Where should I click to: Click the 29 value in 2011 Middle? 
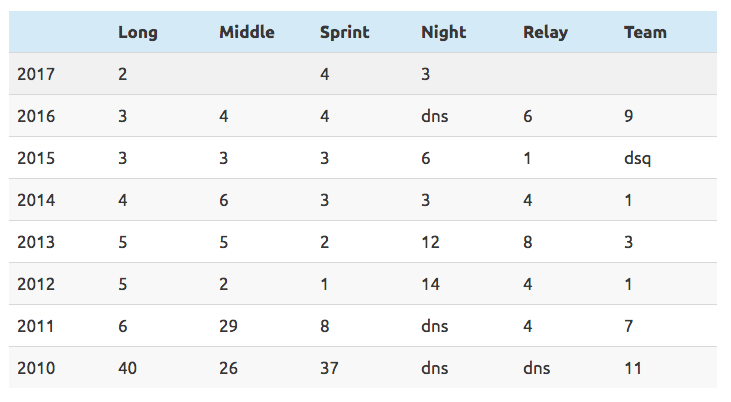pyautogui.click(x=228, y=326)
